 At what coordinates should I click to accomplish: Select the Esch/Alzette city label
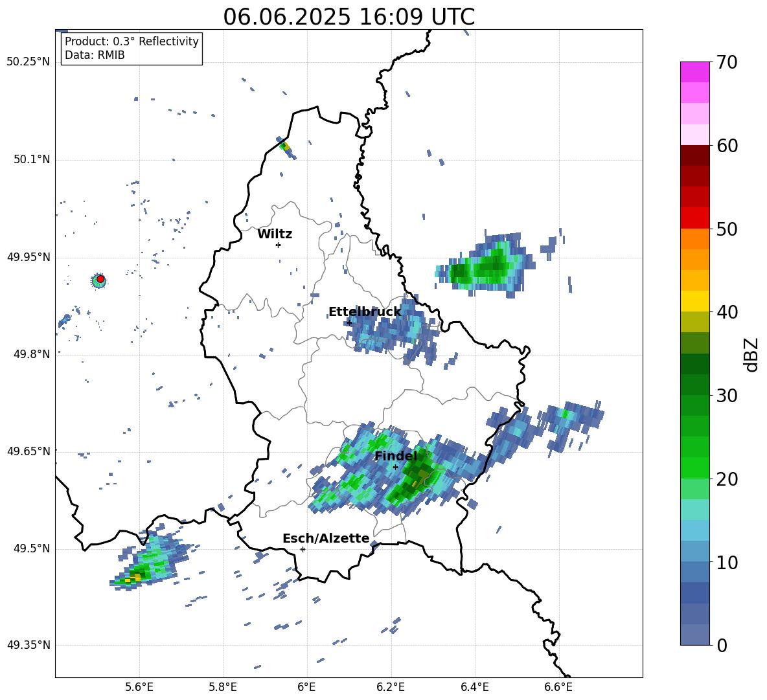(326, 538)
